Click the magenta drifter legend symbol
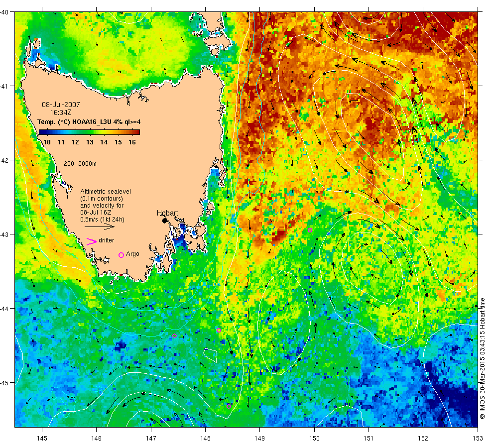 pyautogui.click(x=92, y=241)
